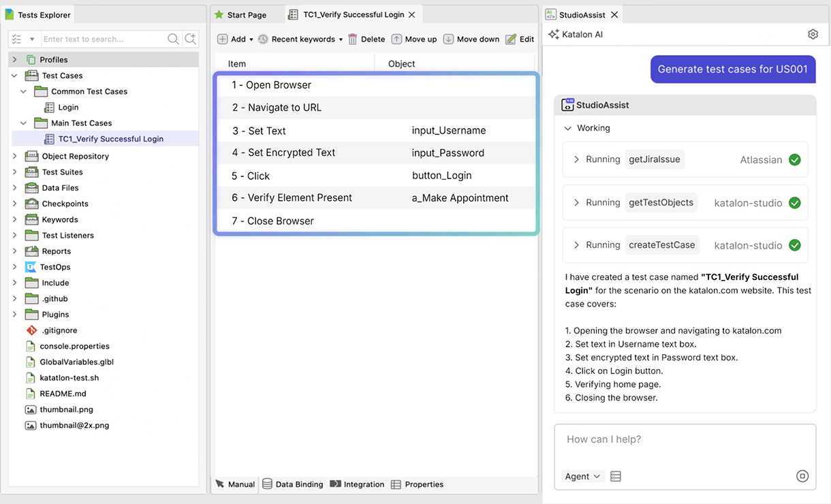This screenshot has height=504, width=831.
Task: Select the 3 - Set Text step
Action: coord(376,131)
